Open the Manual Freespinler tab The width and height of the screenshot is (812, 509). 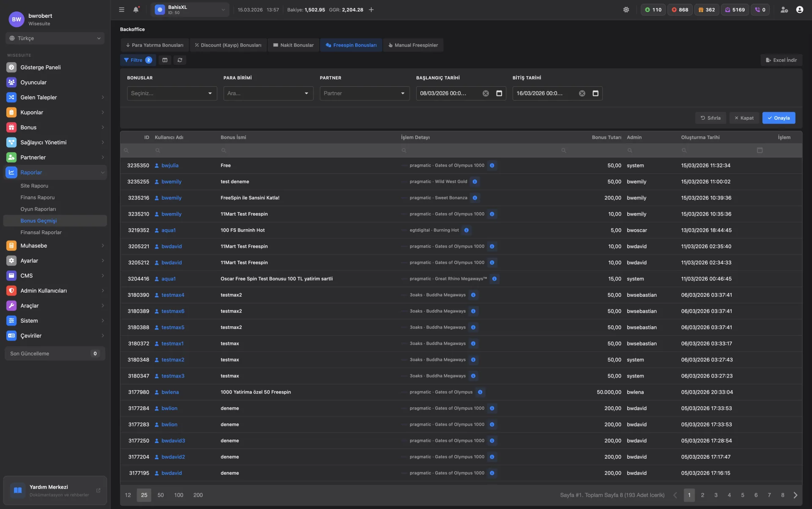point(413,45)
